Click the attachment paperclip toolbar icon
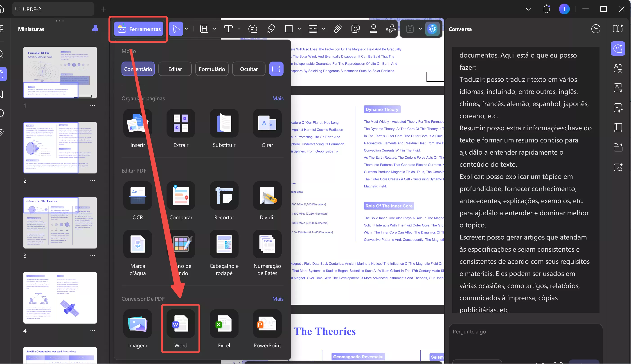This screenshot has width=631, height=364. [x=338, y=29]
